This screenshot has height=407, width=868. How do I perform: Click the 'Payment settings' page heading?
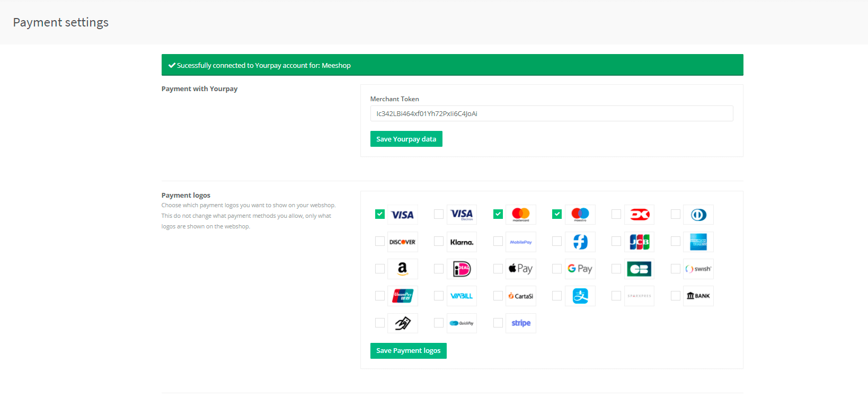click(61, 22)
